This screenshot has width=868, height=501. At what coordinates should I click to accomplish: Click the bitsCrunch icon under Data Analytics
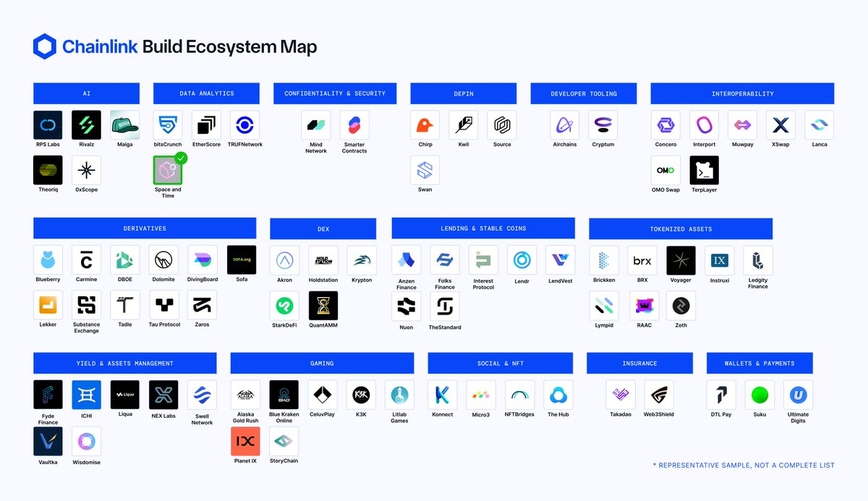(167, 124)
